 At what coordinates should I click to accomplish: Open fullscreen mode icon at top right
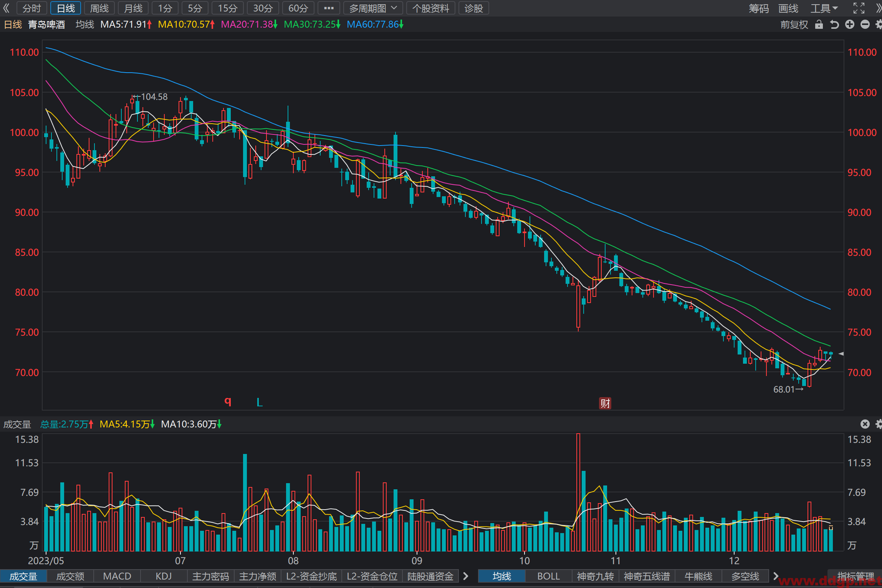tap(859, 8)
